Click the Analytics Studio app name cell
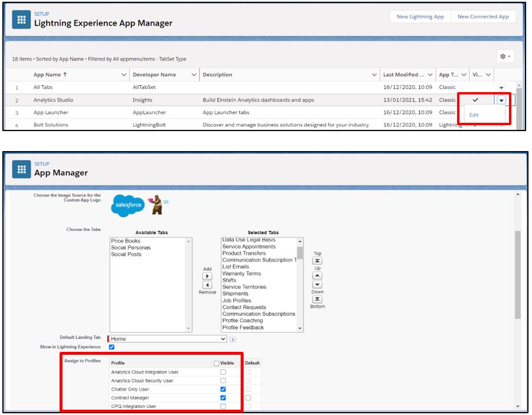532x415 pixels. pos(53,100)
